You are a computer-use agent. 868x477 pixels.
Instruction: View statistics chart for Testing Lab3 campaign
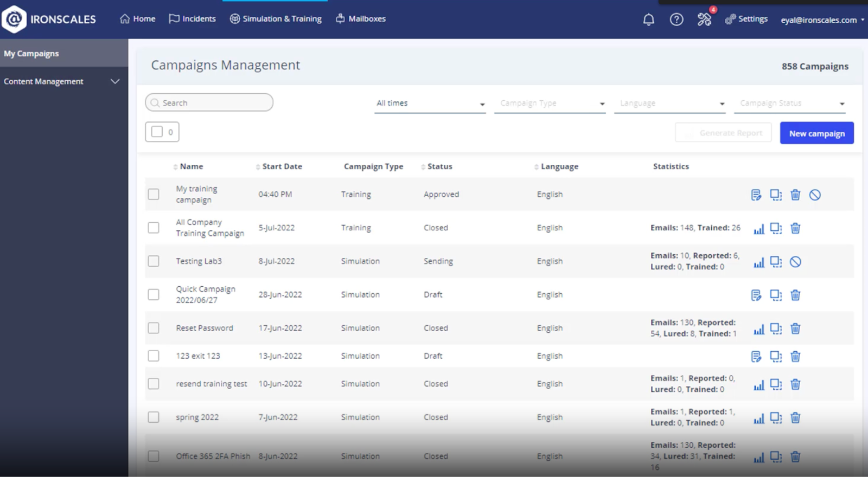click(759, 262)
